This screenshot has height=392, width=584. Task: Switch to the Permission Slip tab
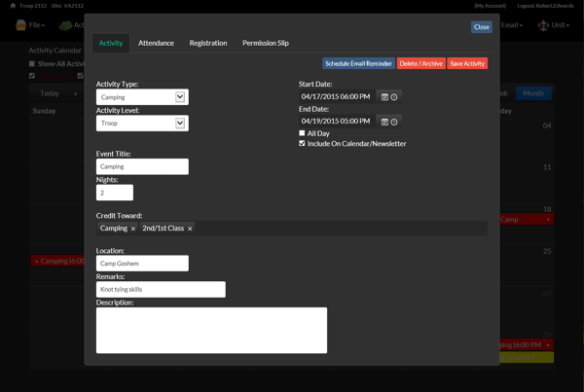tap(266, 43)
